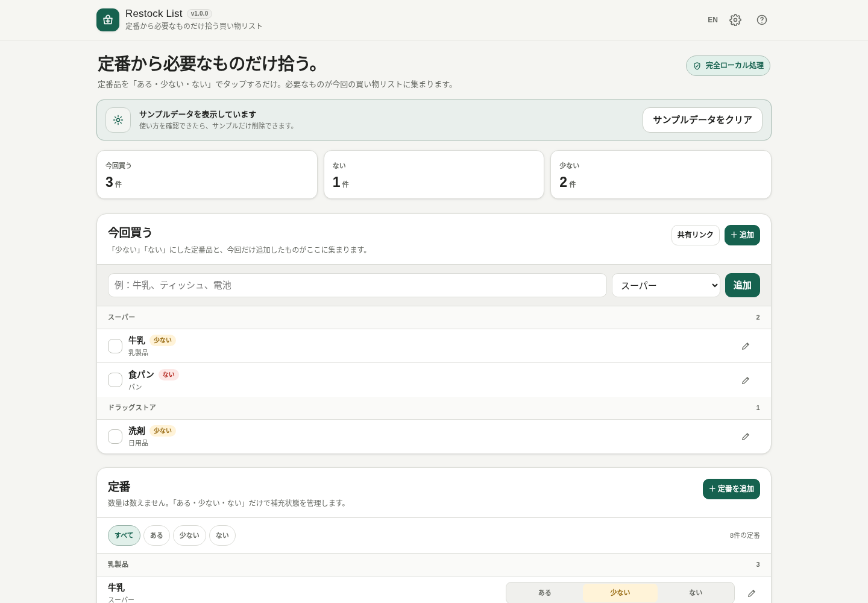This screenshot has width=868, height=603.
Task: Click the ない 1件 summary card
Action: pos(434,174)
